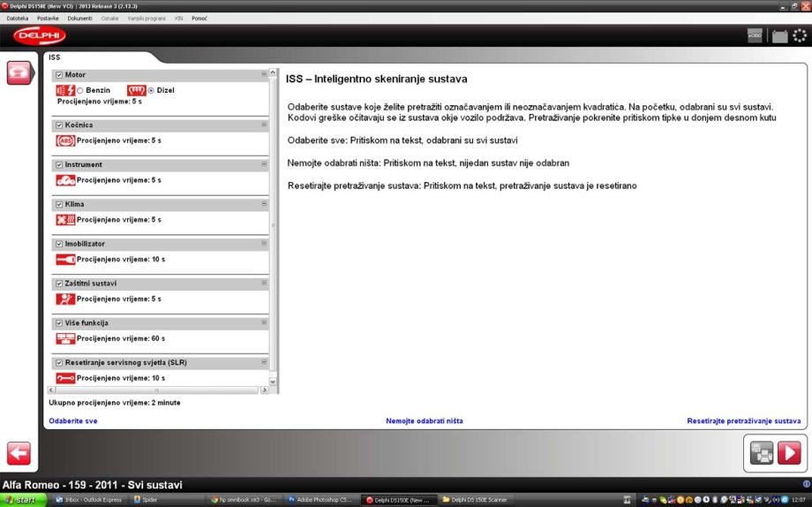The image size is (812, 507).
Task: Uncheck the Kočnica system checkbox
Action: (59, 125)
